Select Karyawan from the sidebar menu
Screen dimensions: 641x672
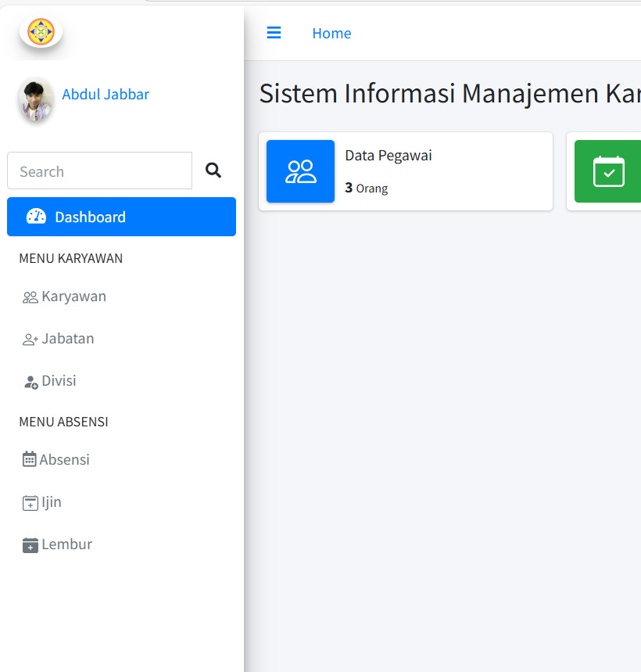coord(73,296)
